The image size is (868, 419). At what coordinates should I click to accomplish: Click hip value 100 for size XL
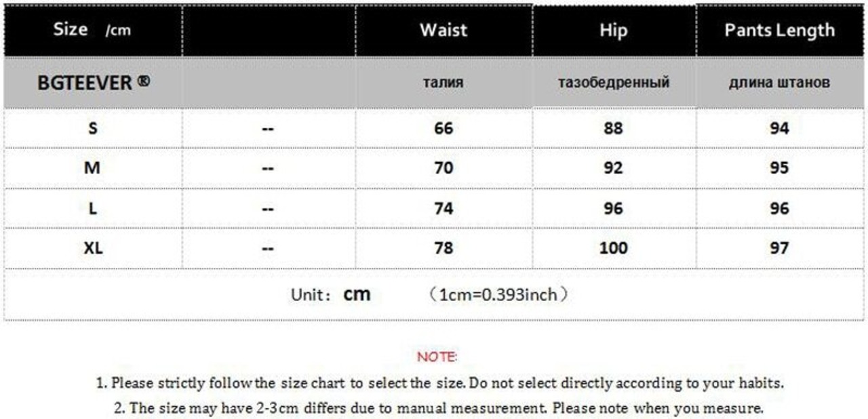(613, 248)
